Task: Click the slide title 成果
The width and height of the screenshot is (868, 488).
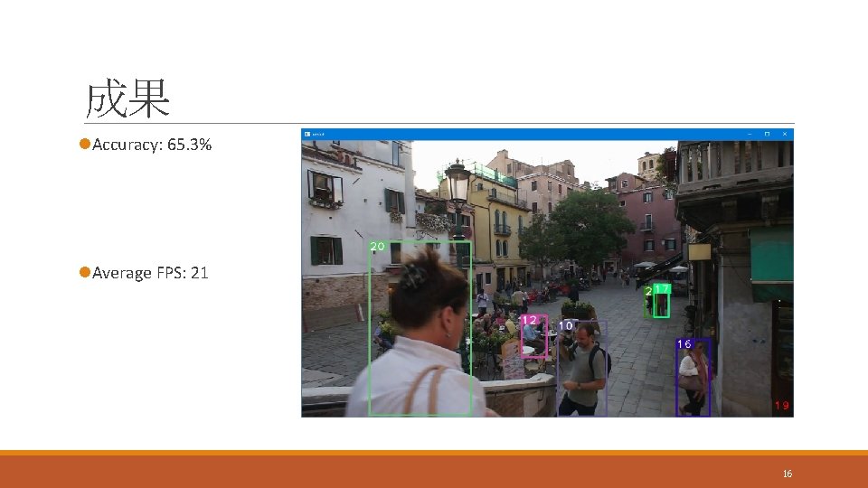Action: click(127, 98)
